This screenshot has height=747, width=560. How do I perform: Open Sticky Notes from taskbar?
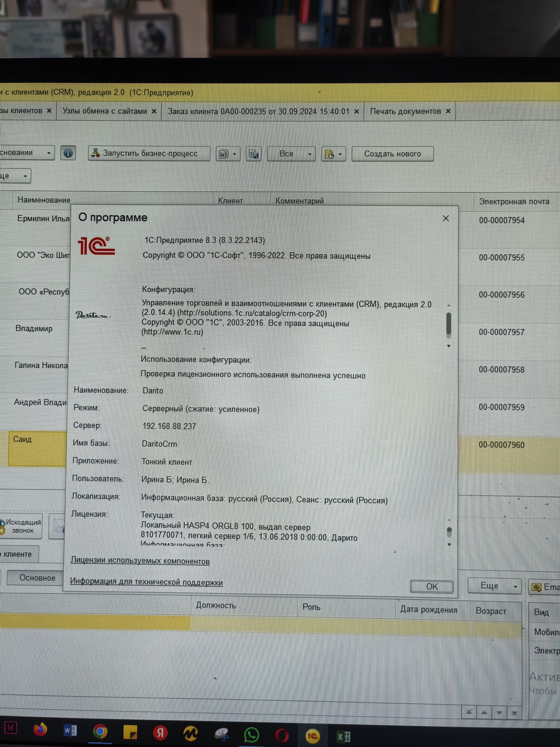tap(130, 732)
